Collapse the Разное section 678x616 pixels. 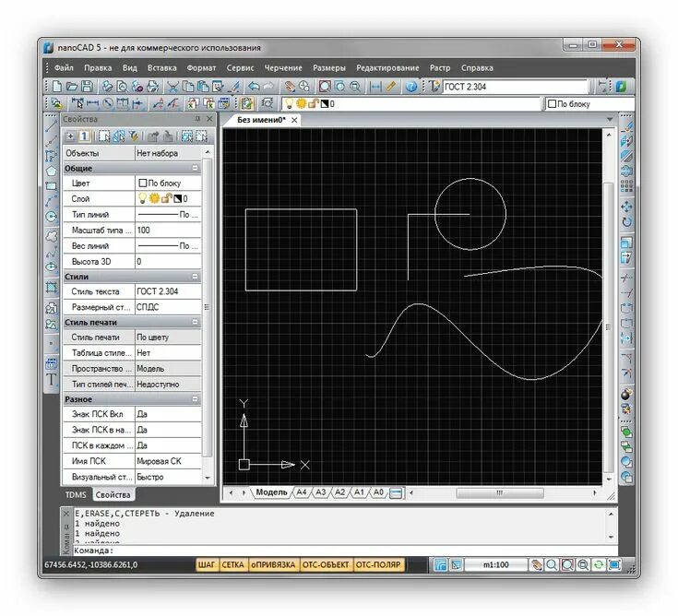click(x=195, y=399)
